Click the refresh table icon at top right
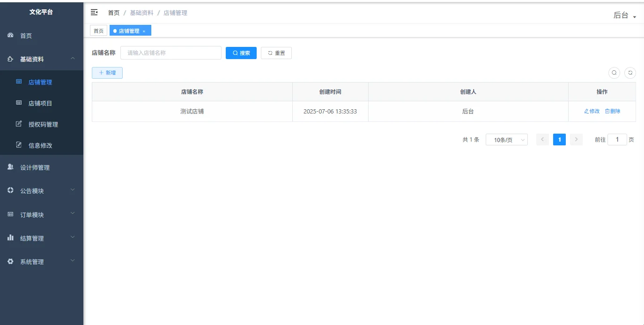The height and width of the screenshot is (325, 644). pos(630,73)
